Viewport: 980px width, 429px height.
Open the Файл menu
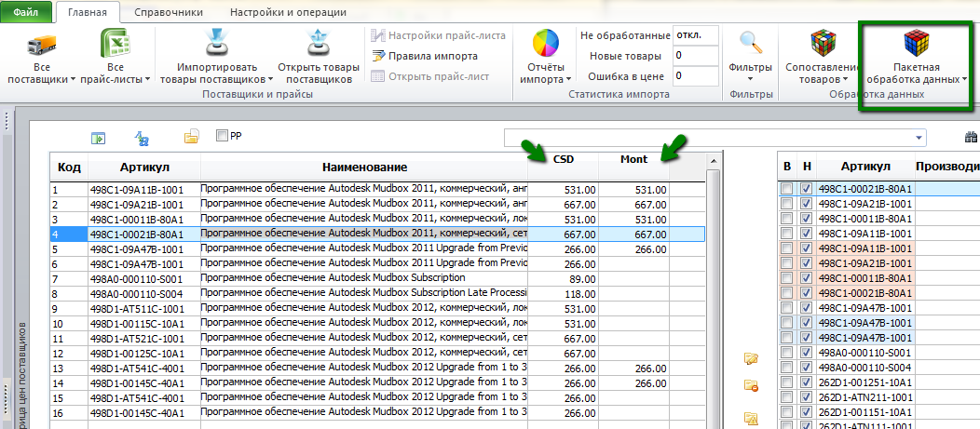[24, 12]
